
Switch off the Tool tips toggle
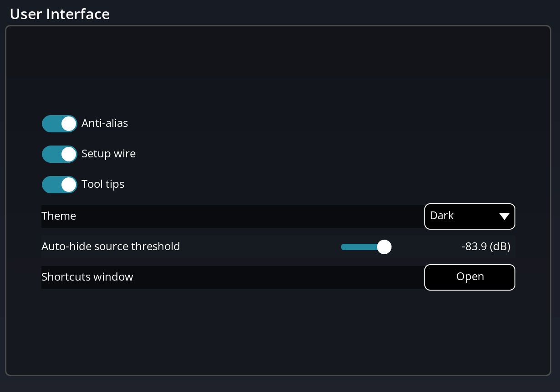pyautogui.click(x=59, y=185)
